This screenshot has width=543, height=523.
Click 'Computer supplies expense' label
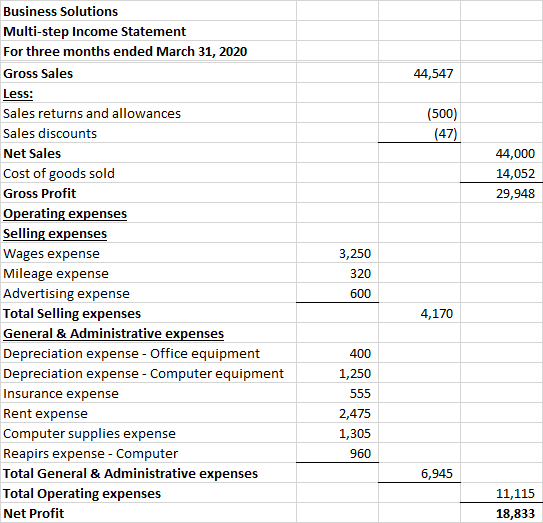(89, 434)
